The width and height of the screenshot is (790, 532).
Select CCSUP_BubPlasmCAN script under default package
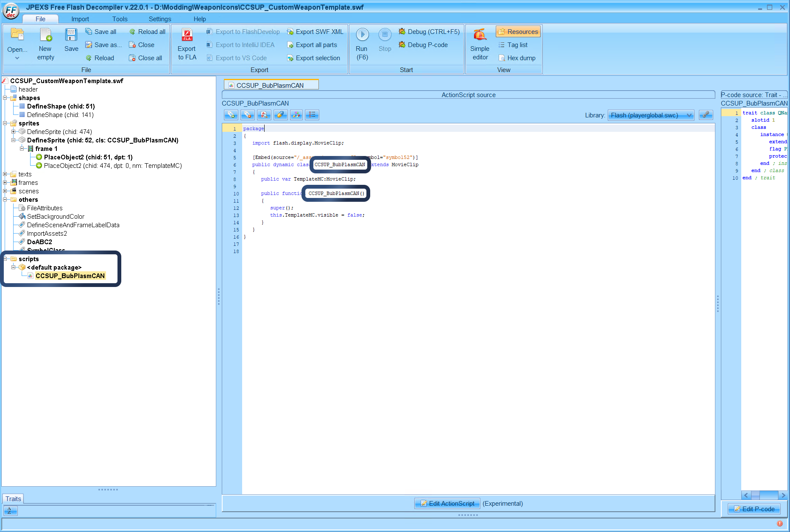(70, 276)
